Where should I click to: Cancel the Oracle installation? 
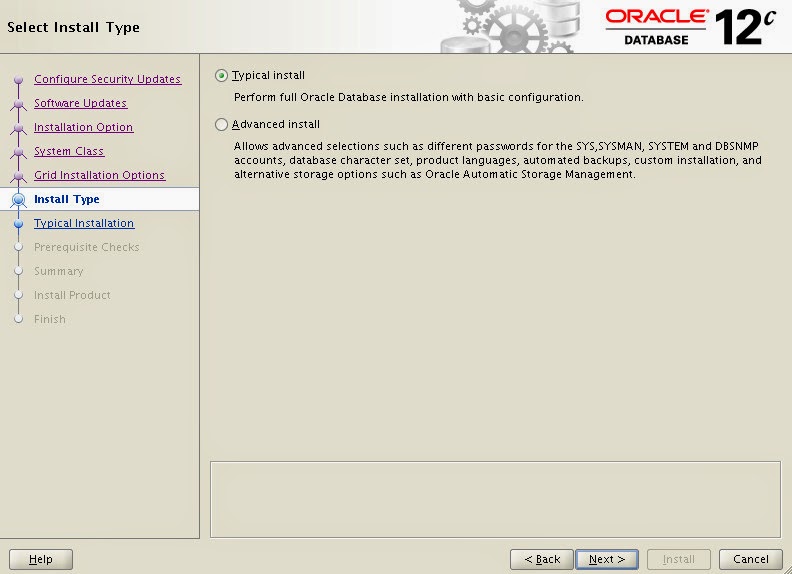751,559
